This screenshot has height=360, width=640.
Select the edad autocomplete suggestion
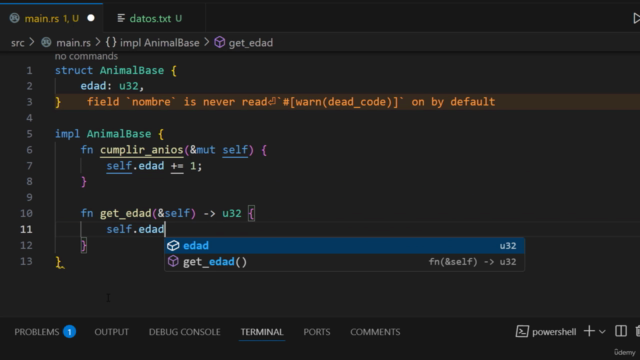click(x=344, y=245)
